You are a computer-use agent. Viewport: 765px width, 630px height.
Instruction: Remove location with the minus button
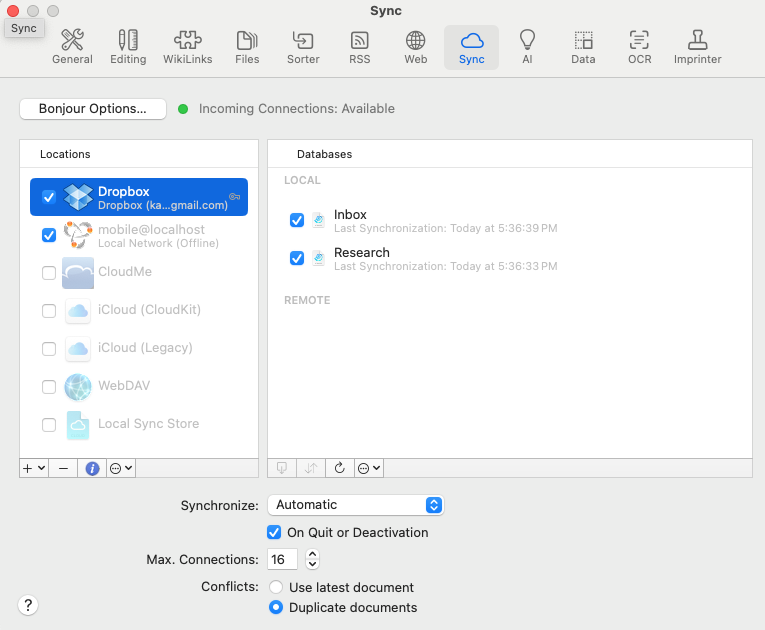(x=63, y=468)
